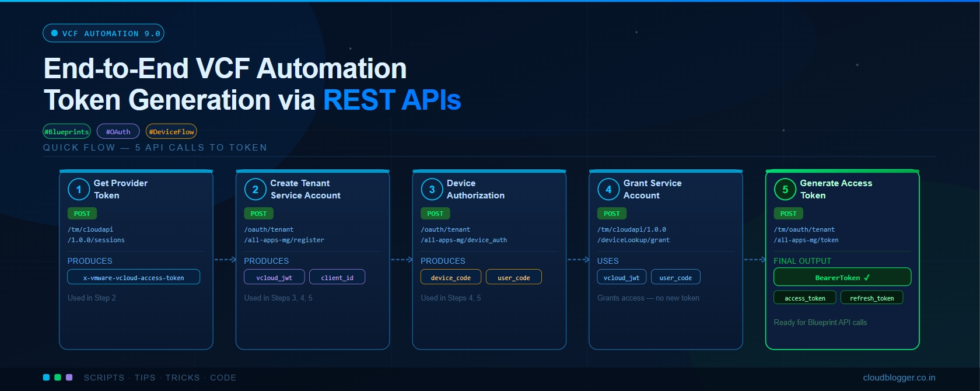Click "SCRIPTS · TIPS · TRICKS · CODE" footer text
980x391 pixels.
(160, 378)
